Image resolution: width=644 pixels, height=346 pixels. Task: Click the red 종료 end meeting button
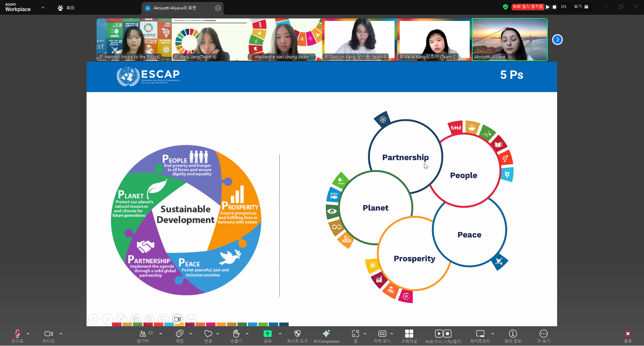click(628, 336)
